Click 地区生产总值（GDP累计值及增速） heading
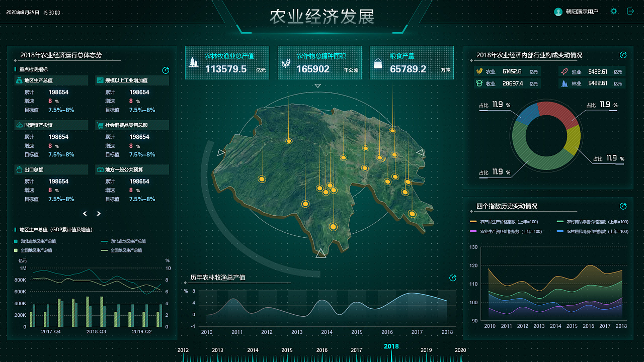 click(x=56, y=230)
